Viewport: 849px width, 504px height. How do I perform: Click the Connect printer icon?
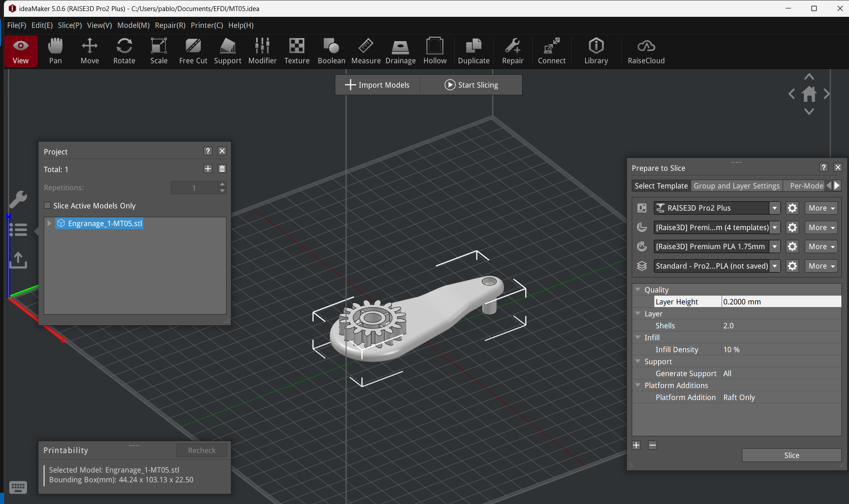[552, 51]
